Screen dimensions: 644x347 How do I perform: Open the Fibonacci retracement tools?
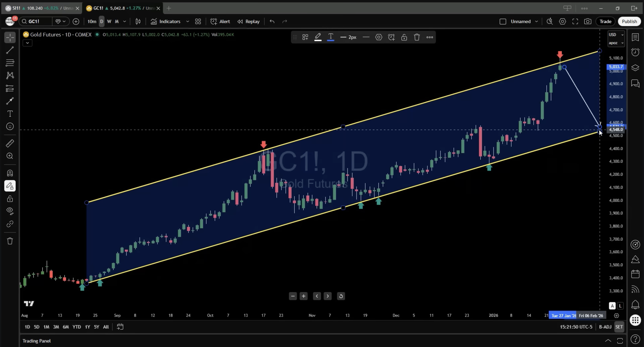[x=10, y=63]
